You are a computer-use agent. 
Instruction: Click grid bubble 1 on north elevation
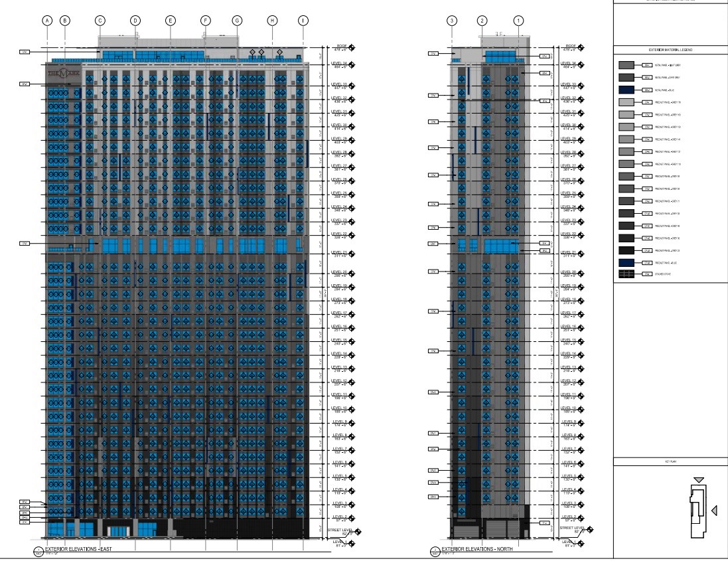click(x=518, y=21)
